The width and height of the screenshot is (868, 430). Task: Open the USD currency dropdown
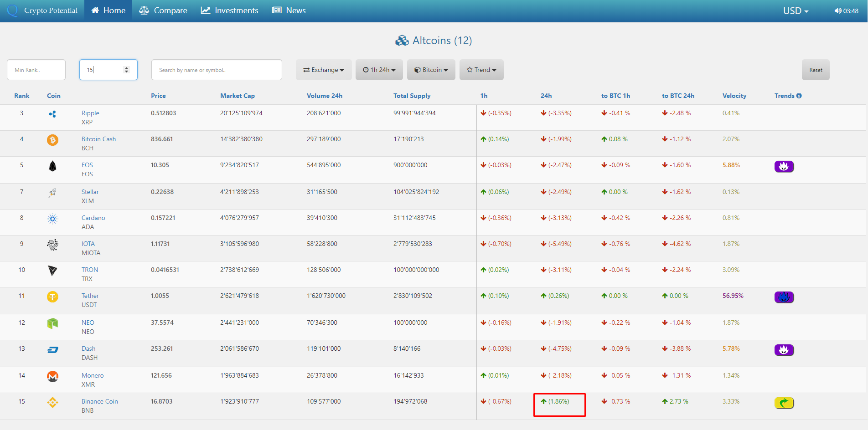[x=796, y=11]
